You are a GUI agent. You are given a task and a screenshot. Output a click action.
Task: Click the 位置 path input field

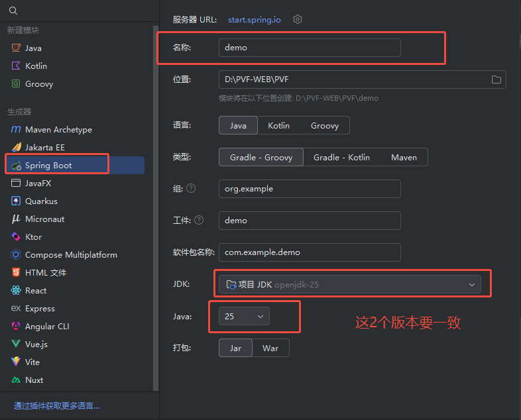click(362, 79)
